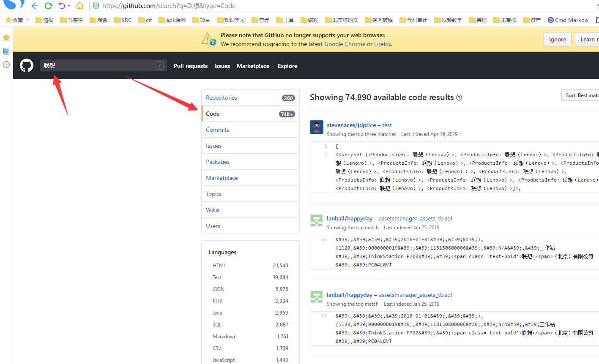Open the 渗透 bookmark folder

[98, 20]
